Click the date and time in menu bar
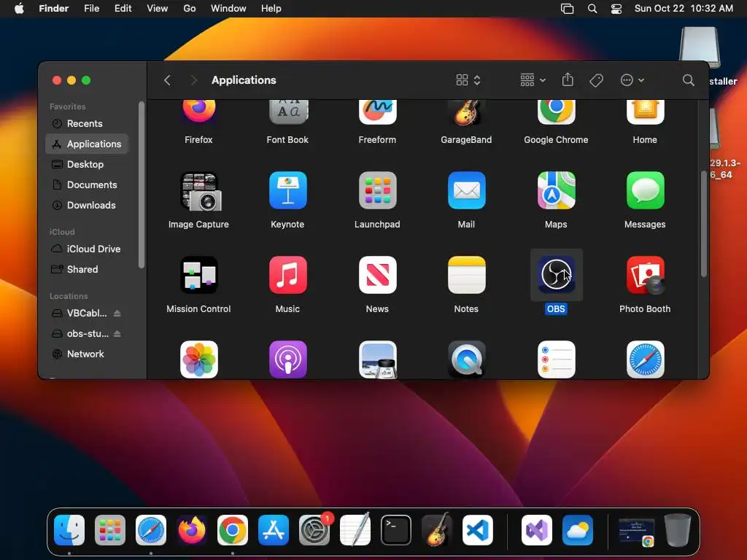Image resolution: width=747 pixels, height=560 pixels. coord(684,9)
